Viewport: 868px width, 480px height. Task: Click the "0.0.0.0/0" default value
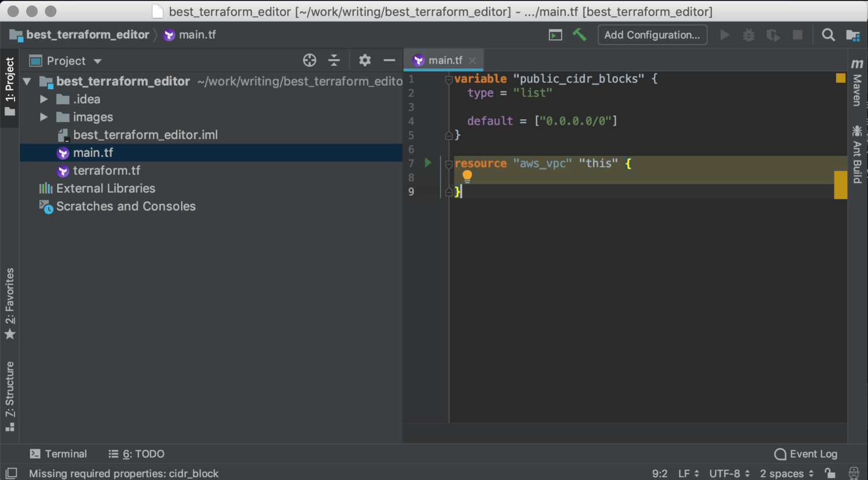click(575, 121)
